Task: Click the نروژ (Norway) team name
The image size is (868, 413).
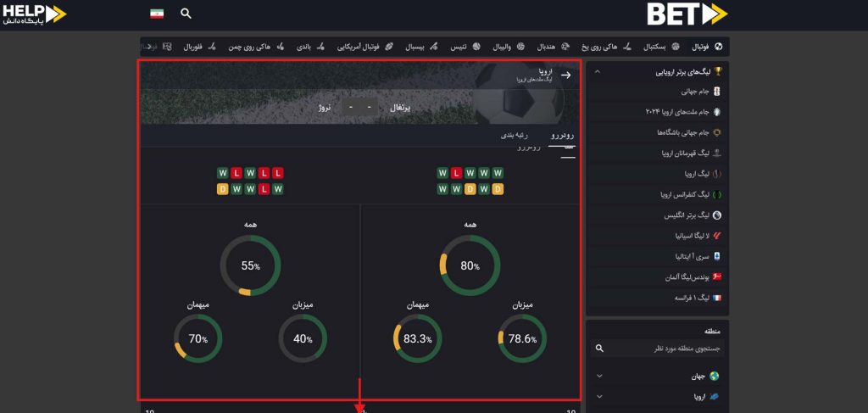Action: (324, 108)
